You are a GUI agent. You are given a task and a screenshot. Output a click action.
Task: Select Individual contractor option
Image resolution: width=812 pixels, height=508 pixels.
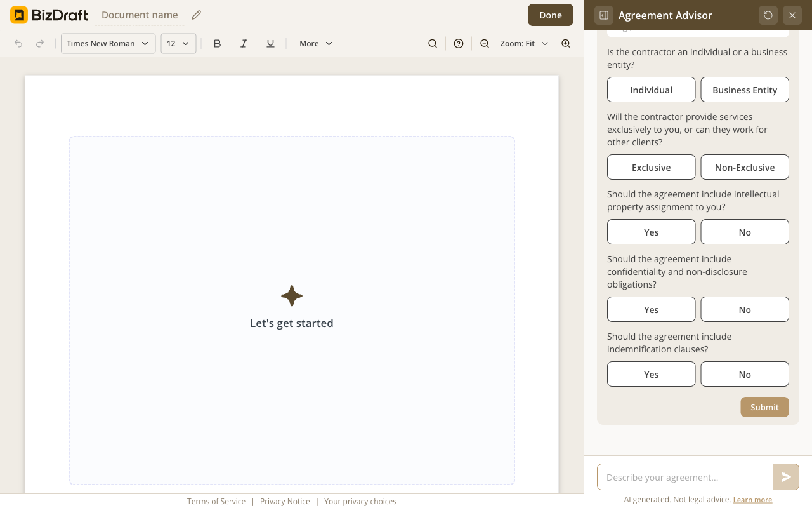652,90
